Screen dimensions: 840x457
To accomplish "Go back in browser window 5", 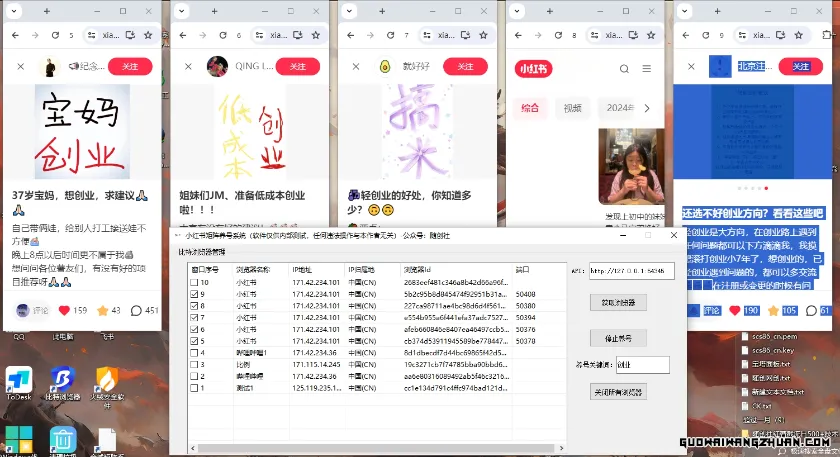I will click(x=16, y=35).
